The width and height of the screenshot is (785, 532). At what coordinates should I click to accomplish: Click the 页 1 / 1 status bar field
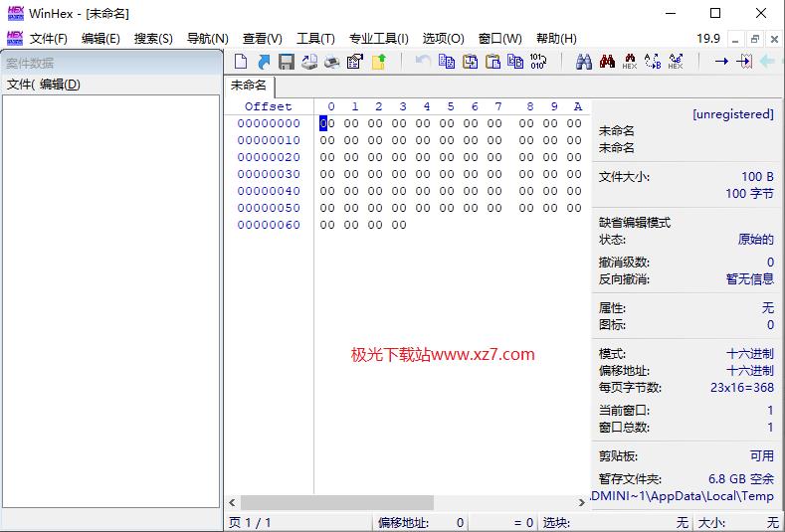[298, 523]
